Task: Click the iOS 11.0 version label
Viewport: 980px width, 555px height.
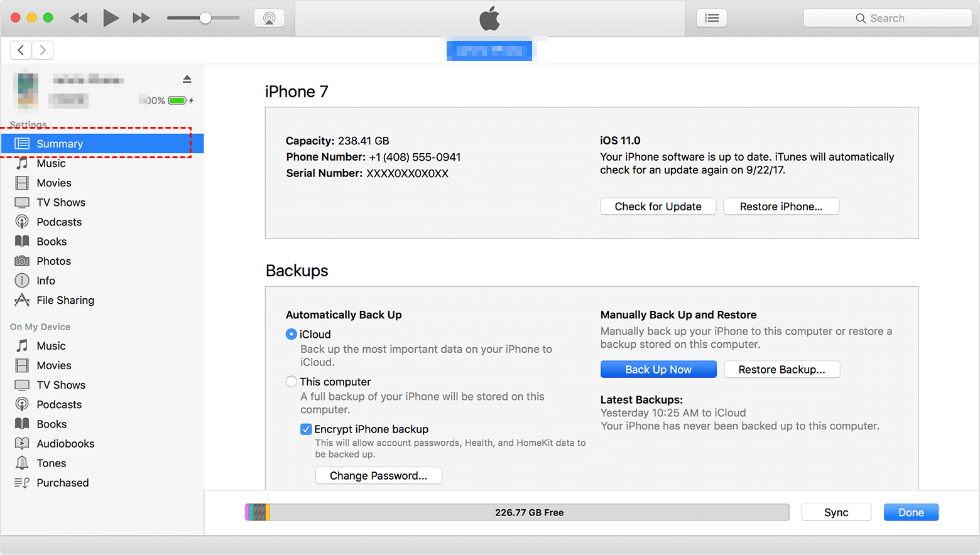Action: pyautogui.click(x=620, y=141)
